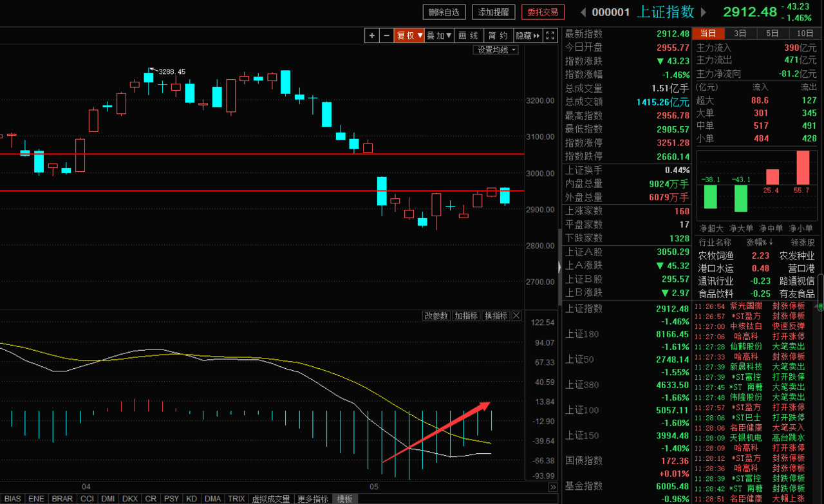Image resolution: width=824 pixels, height=504 pixels.
Task: Open 模板 template tab
Action: tap(344, 499)
